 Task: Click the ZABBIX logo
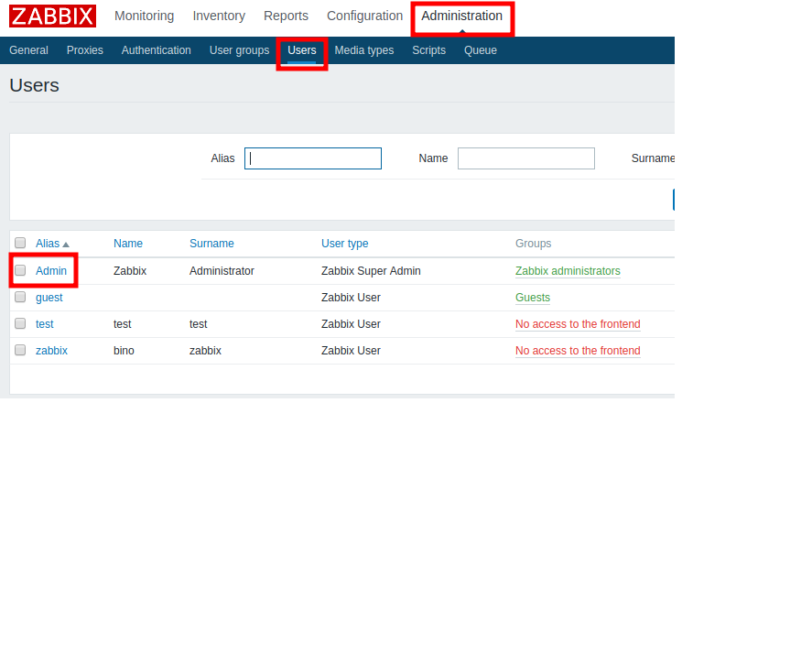(x=52, y=16)
